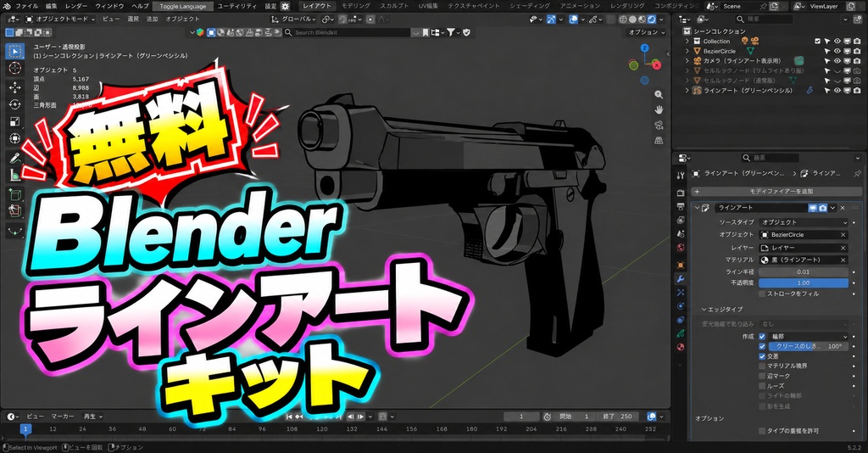Collapse the エッジタイプ section
Image resolution: width=868 pixels, height=453 pixels.
tap(722, 310)
